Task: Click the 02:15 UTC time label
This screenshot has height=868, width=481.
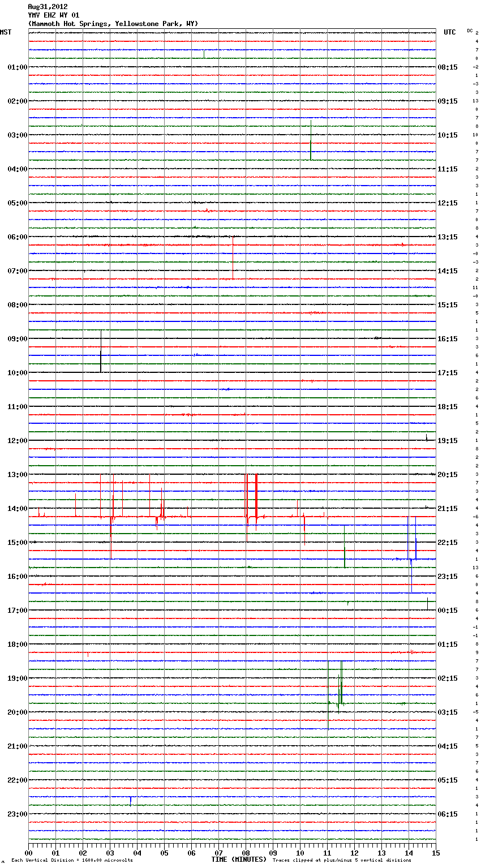Action: coord(448,678)
